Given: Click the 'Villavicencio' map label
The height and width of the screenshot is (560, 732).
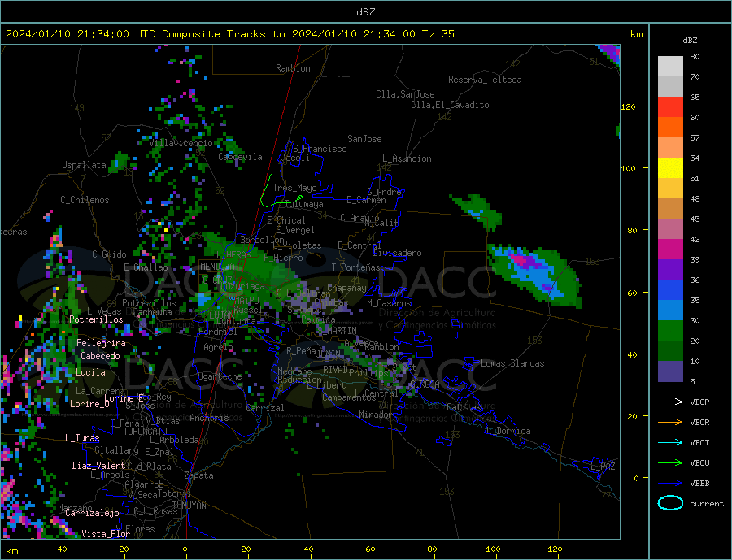Looking at the screenshot, I should (181, 143).
